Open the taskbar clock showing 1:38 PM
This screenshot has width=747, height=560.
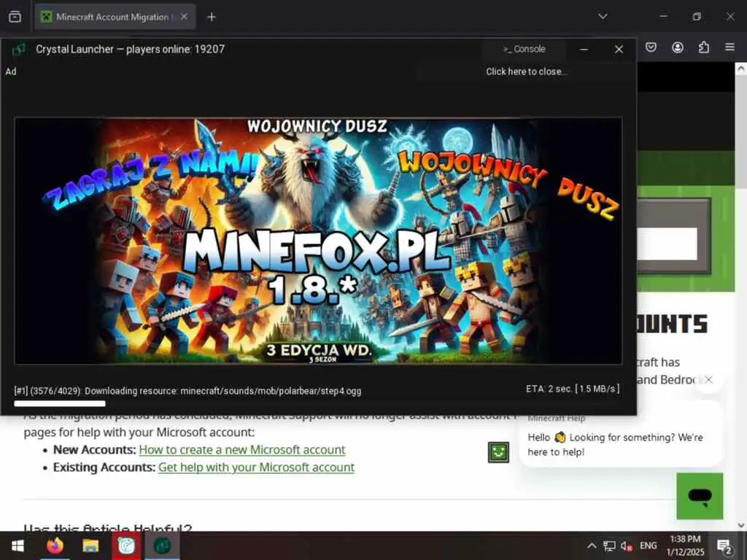(x=685, y=545)
